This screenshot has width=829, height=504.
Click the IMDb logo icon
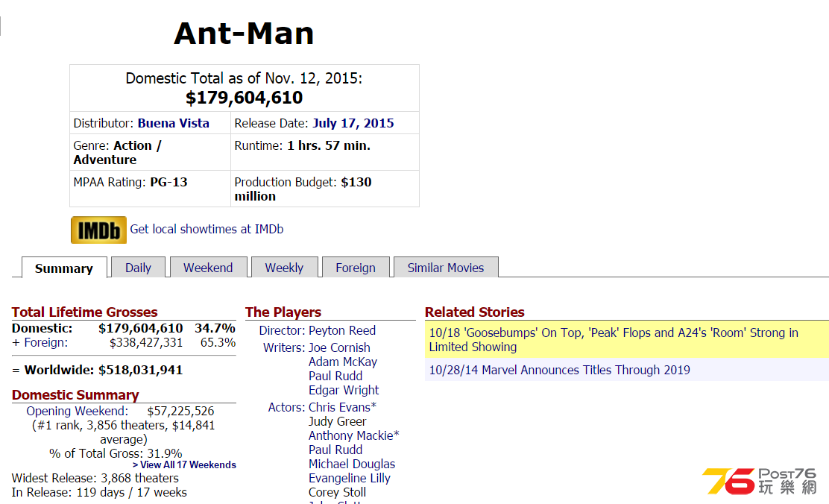tap(99, 230)
